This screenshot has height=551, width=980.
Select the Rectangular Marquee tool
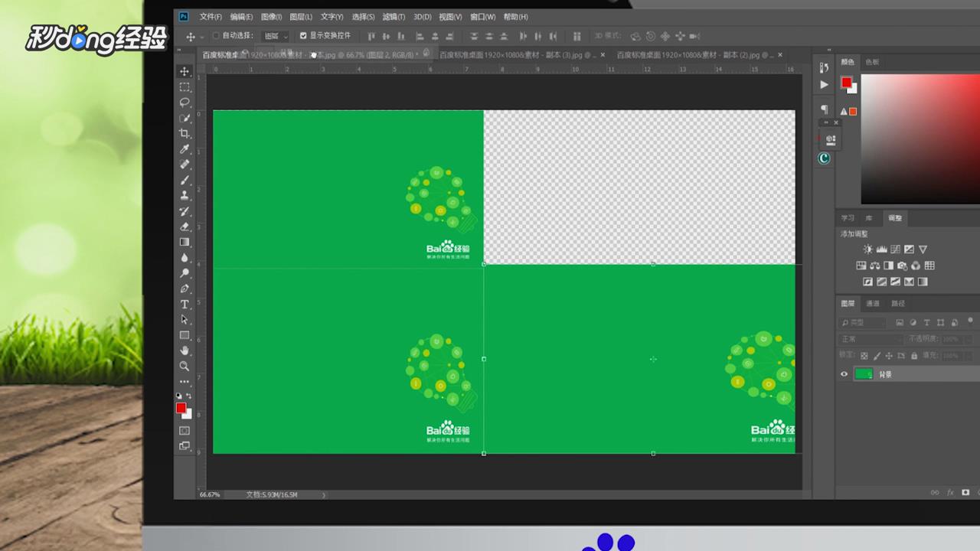point(185,86)
